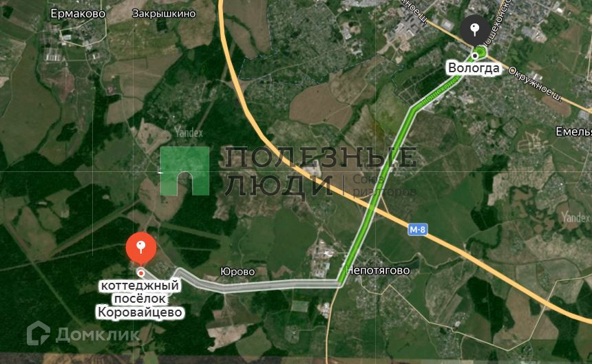Click the small route start dot under Вологда pin
This screenshot has width=592, height=364.
tap(476, 56)
